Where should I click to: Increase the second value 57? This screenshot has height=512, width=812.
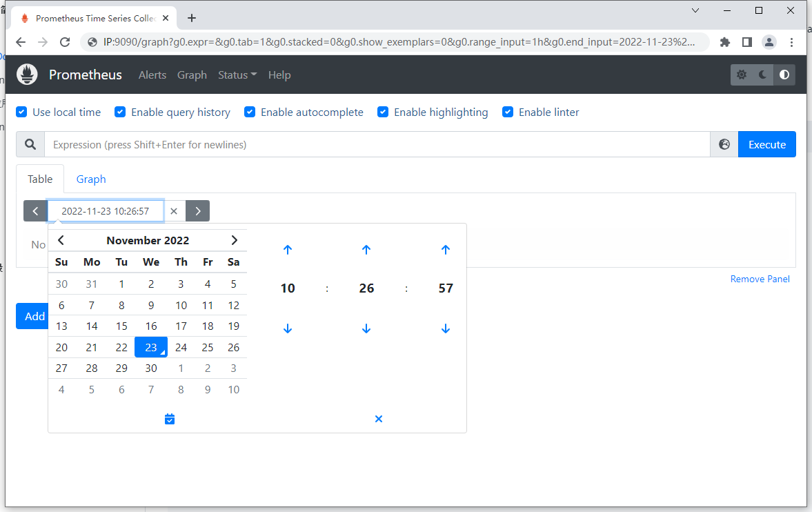pos(446,250)
